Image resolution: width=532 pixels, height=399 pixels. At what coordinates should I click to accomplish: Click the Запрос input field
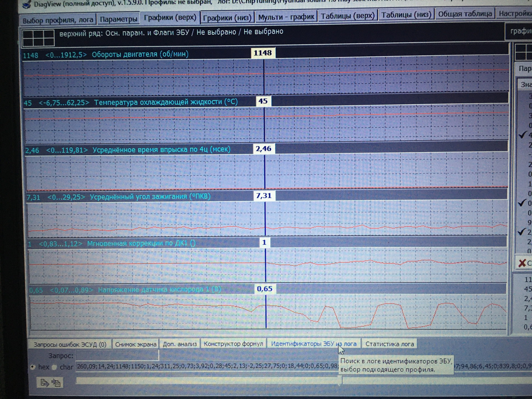pos(117,355)
